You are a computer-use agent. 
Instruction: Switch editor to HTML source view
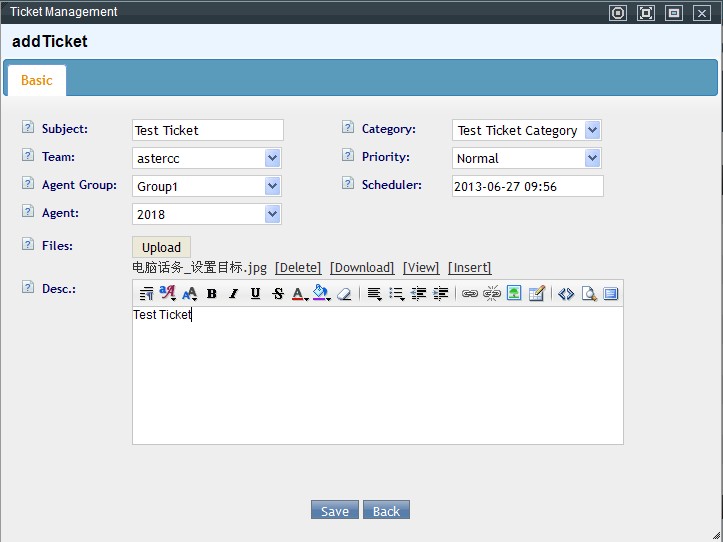pyautogui.click(x=566, y=294)
